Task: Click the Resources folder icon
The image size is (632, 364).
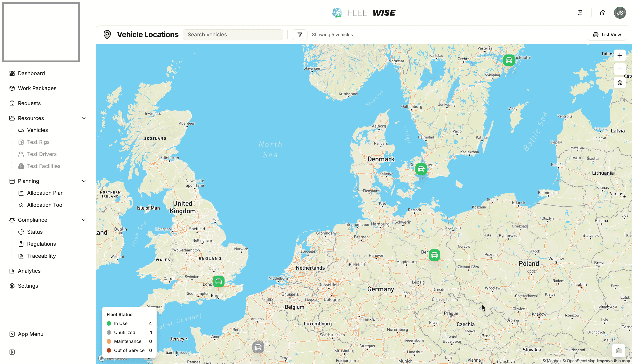Action: 12,118
